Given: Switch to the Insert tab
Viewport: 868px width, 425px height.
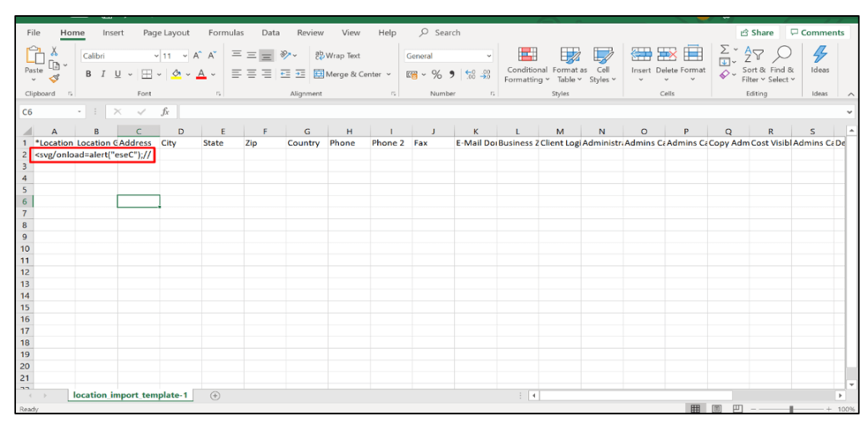Looking at the screenshot, I should [x=113, y=33].
